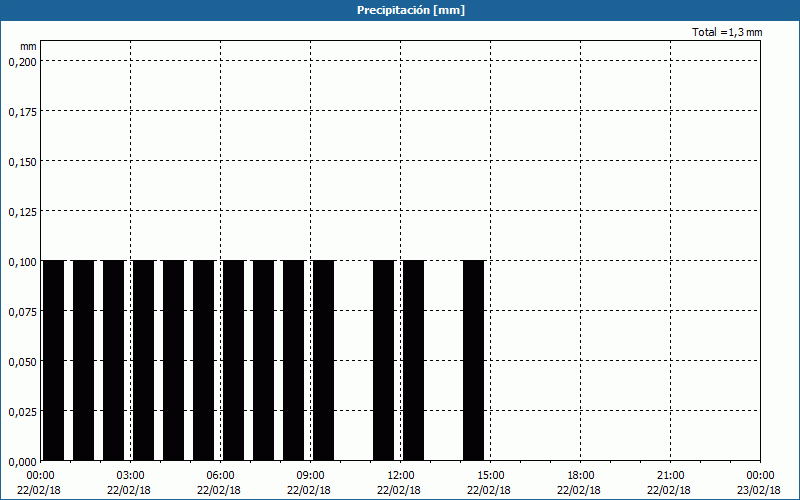The image size is (800, 500).
Task: Click the 09:00 22/02/18 time label
Action: 309,483
